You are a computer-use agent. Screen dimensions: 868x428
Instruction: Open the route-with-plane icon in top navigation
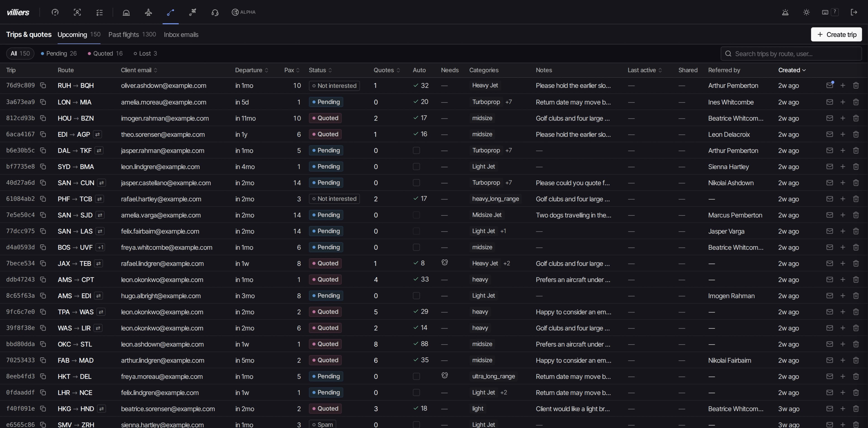point(193,12)
